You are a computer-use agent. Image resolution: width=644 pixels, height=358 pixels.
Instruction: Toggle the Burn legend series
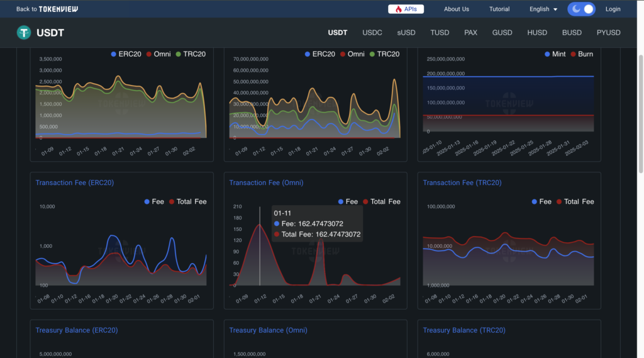(582, 54)
